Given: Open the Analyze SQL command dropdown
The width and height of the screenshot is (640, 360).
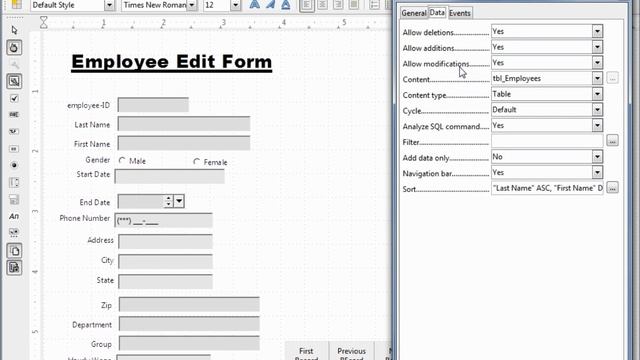Looking at the screenshot, I should (597, 125).
